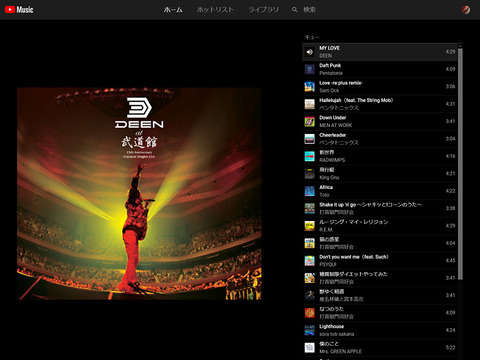Select the MY LOVE song title
The height and width of the screenshot is (360, 480).
pyautogui.click(x=329, y=48)
